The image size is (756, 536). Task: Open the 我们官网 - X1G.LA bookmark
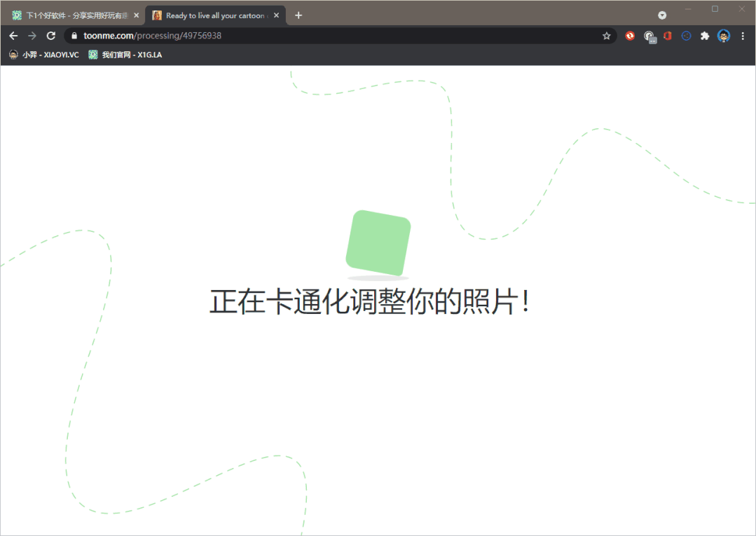tap(125, 55)
